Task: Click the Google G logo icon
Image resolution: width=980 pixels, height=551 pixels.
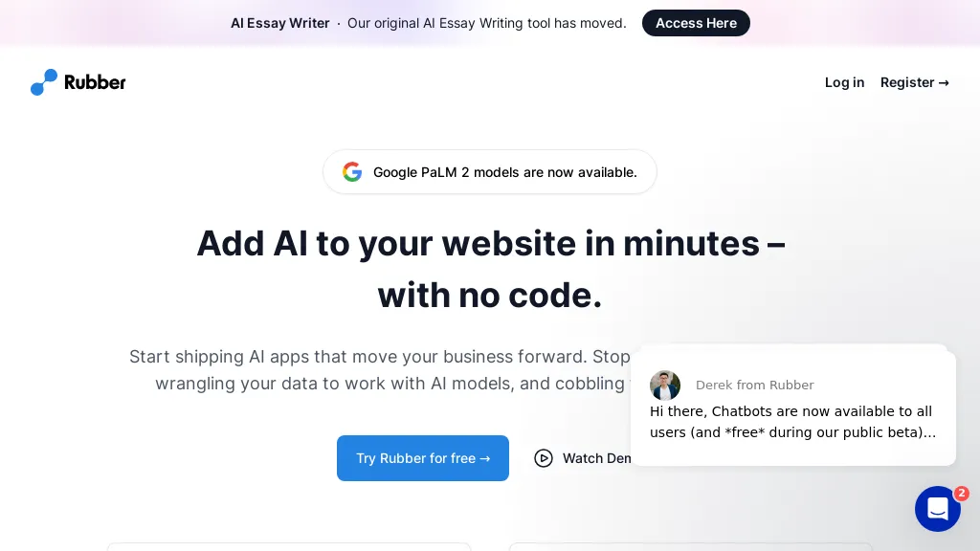Action: coord(352,172)
